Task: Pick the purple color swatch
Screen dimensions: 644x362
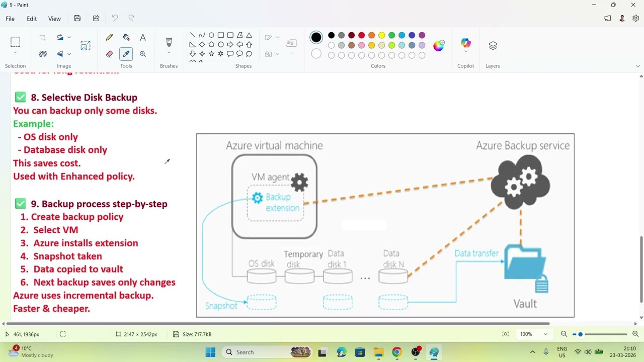Action: (x=422, y=35)
